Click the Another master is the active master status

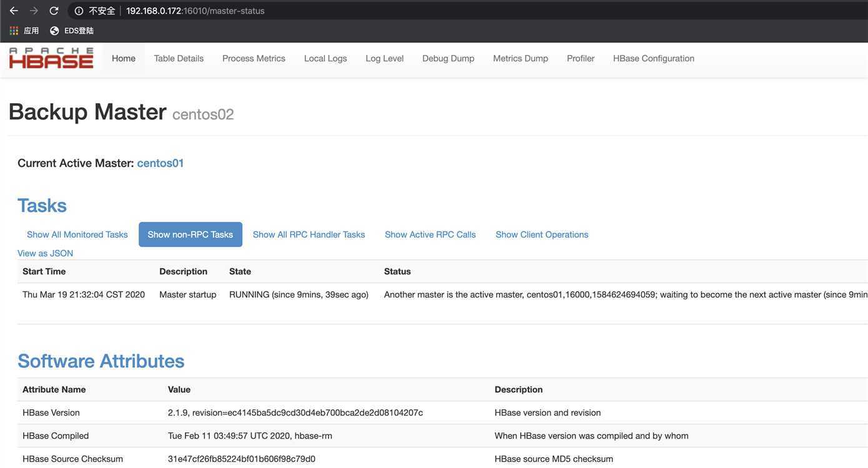pyautogui.click(x=626, y=294)
